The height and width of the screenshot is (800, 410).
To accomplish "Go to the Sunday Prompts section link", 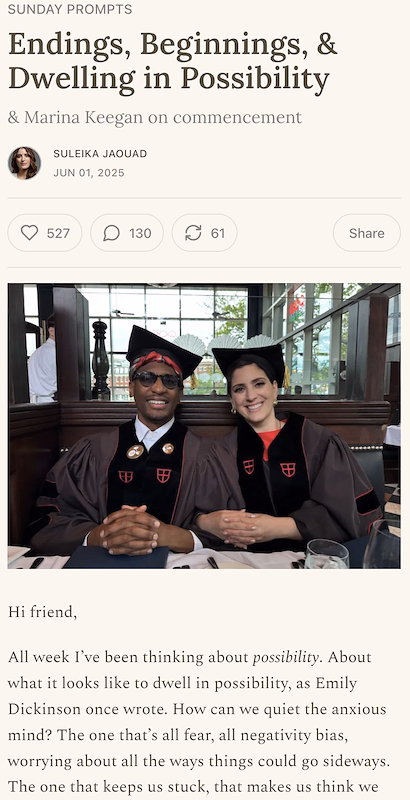I will [x=70, y=9].
